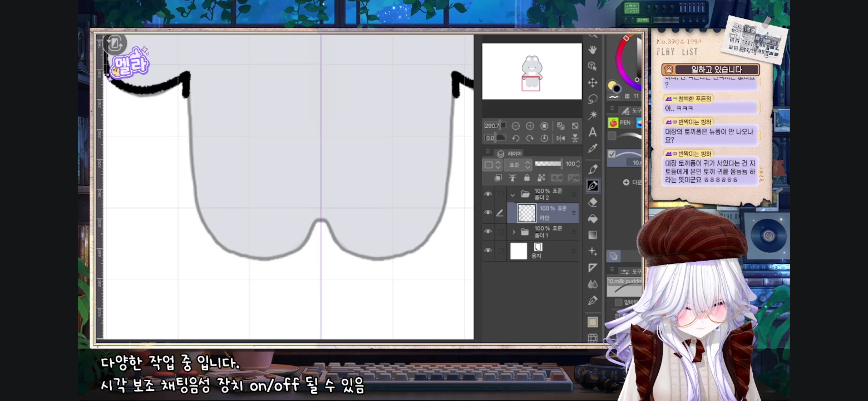The height and width of the screenshot is (401, 868).
Task: Select the blue sub tool group next to PEN
Action: tap(638, 123)
